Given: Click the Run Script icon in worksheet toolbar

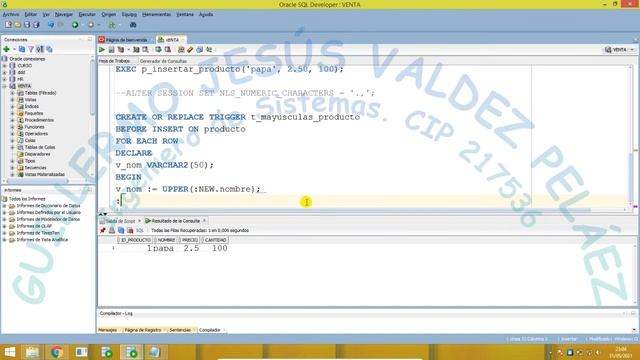Looking at the screenshot, I should [111, 50].
